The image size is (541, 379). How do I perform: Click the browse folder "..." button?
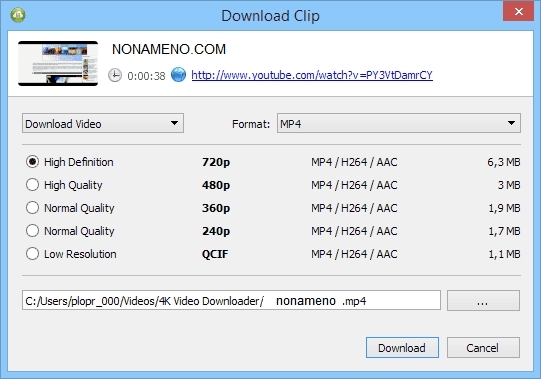pos(483,300)
